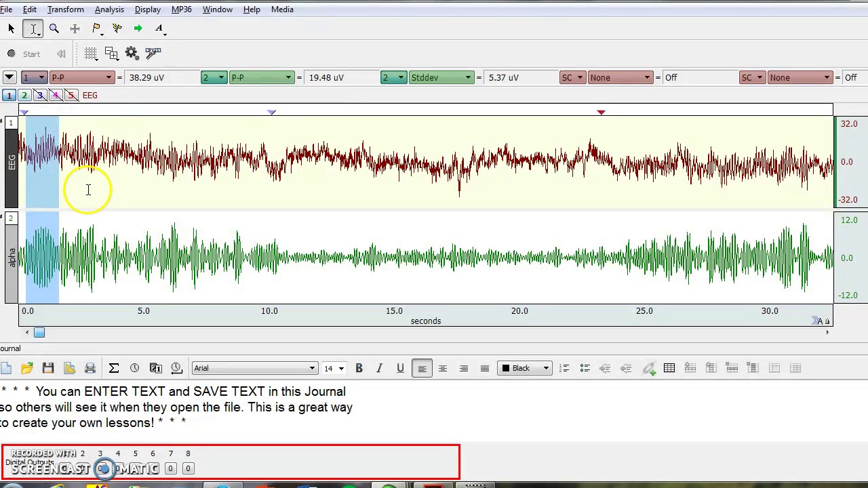Open first measurement channel 1 dropdown

pyautogui.click(x=34, y=78)
